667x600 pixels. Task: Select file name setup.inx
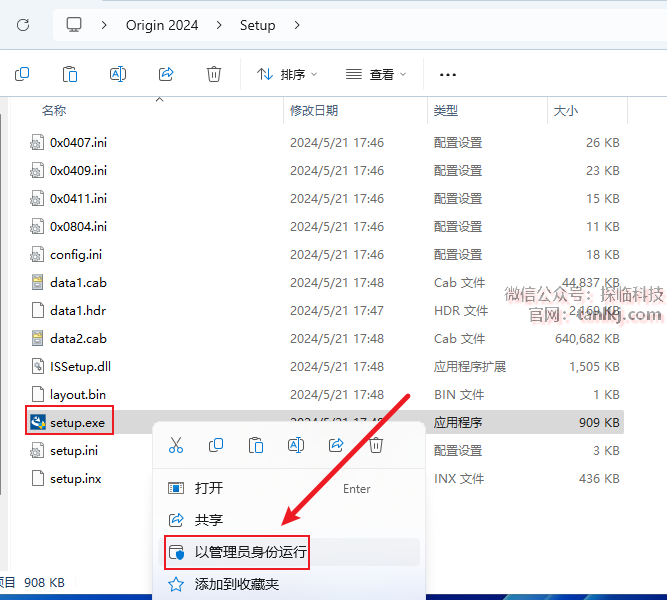pos(75,478)
